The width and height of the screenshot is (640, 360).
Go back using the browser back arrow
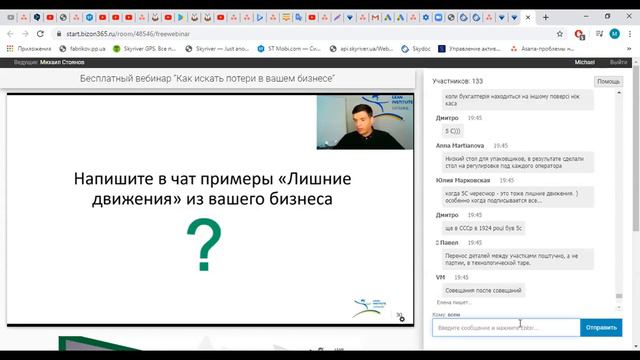[x=10, y=34]
